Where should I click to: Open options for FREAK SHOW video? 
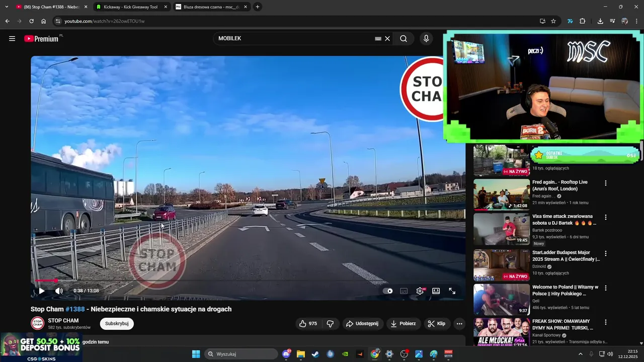606,322
